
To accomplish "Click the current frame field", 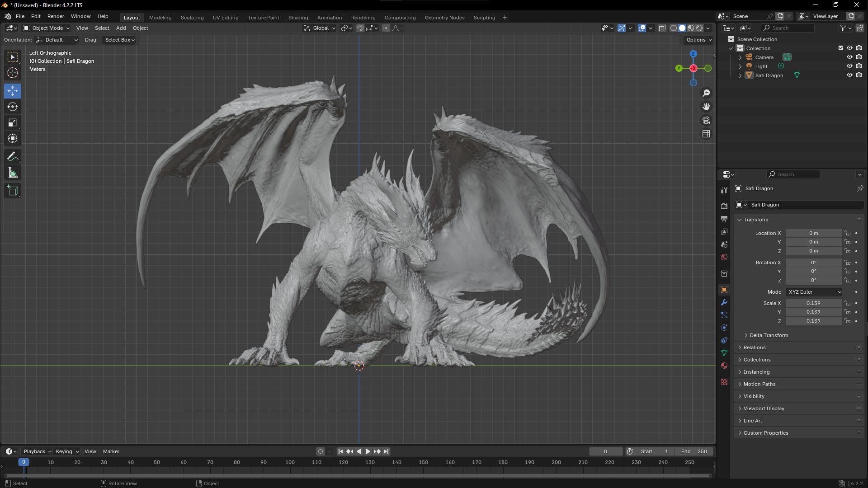I will pos(606,451).
